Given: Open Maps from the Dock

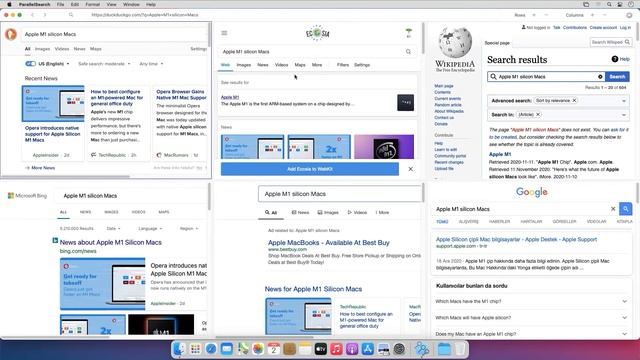Looking at the screenshot, I should pos(242,349).
